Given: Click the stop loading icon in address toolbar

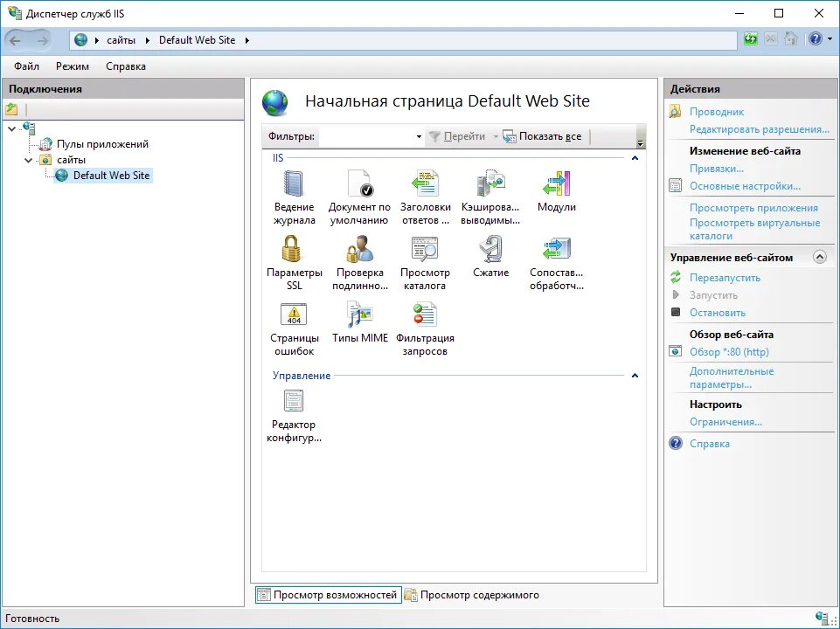Looking at the screenshot, I should pos(770,39).
